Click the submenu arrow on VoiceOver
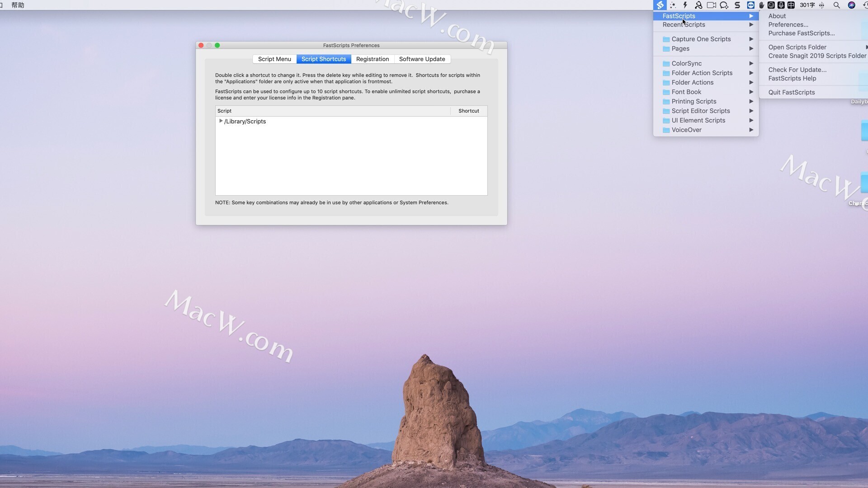 pyautogui.click(x=751, y=130)
